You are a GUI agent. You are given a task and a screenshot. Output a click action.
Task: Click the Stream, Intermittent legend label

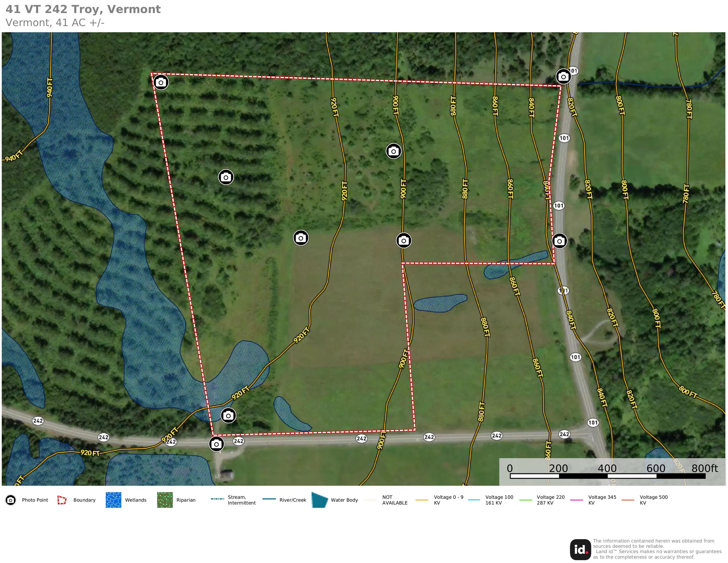coord(241,500)
